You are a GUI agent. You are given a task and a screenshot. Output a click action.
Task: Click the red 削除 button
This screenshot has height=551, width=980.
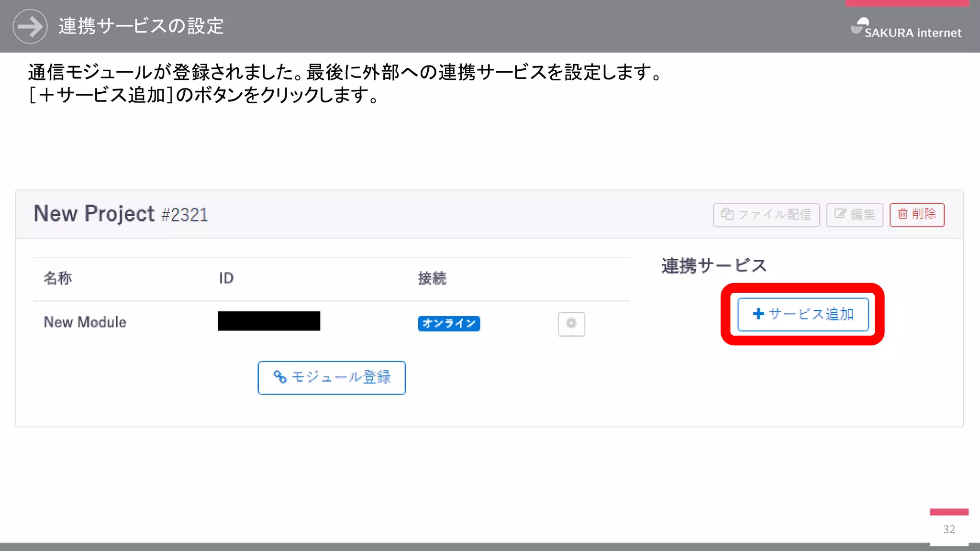917,214
